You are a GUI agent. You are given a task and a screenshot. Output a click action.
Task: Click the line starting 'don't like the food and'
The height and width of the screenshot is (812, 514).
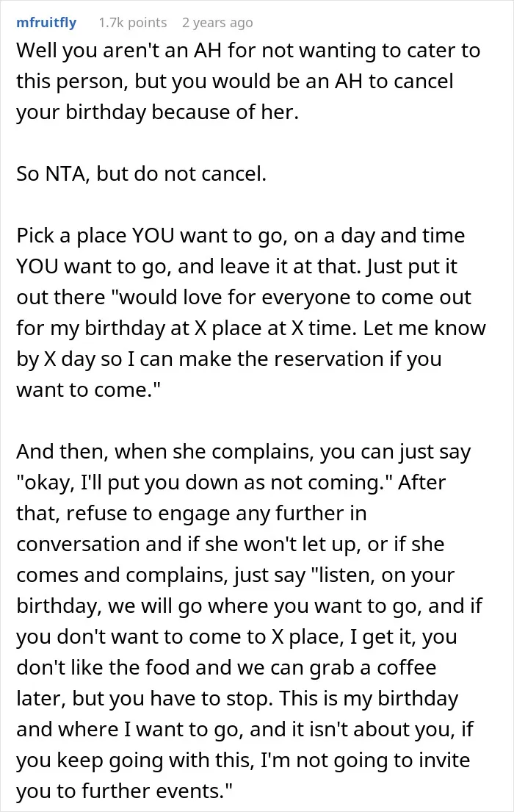pyautogui.click(x=226, y=667)
